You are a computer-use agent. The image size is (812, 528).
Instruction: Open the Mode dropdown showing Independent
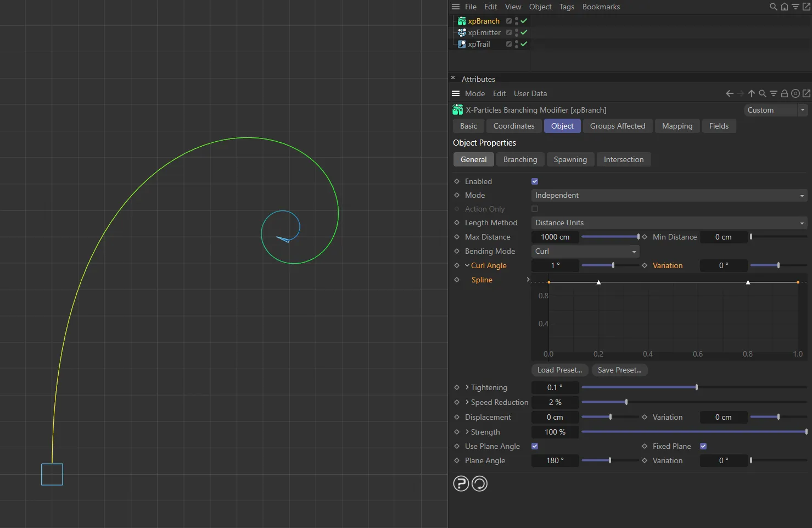pos(669,195)
